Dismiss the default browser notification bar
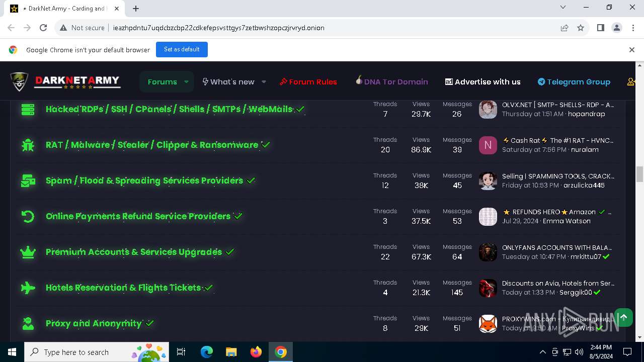Image resolution: width=644 pixels, height=362 pixels. click(631, 50)
